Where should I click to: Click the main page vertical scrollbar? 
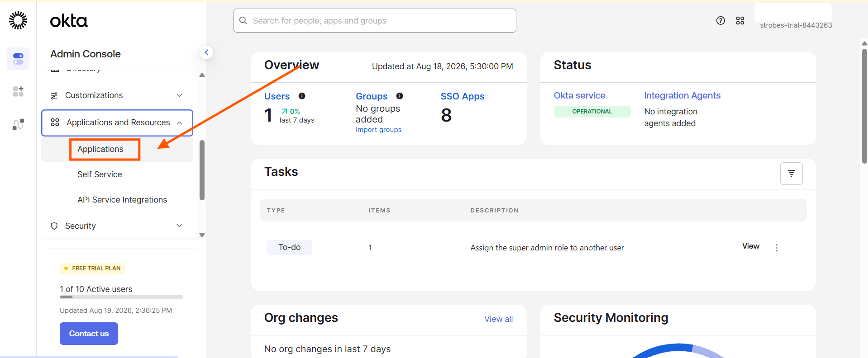pyautogui.click(x=864, y=106)
